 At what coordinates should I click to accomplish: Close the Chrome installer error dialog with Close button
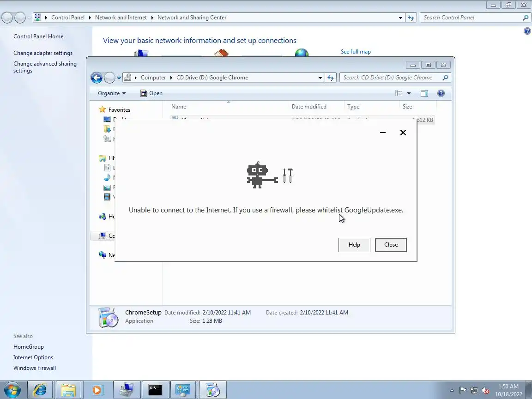point(391,245)
